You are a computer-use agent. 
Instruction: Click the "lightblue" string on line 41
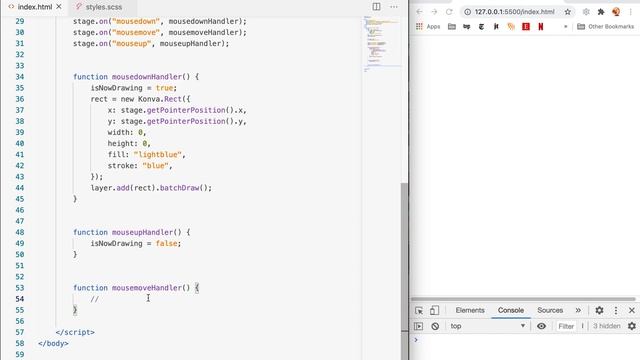pos(158,155)
